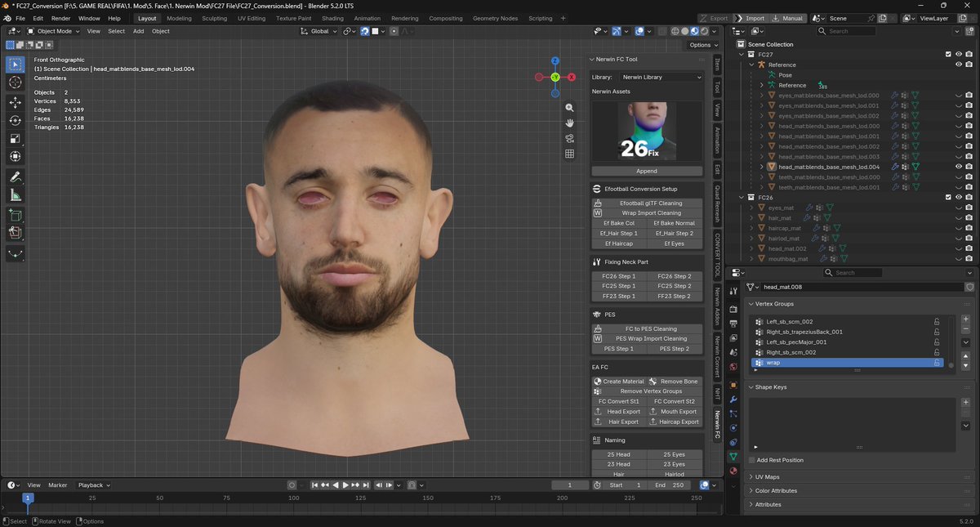Select the Transform tool
Viewport: 980px width, 527px height.
[16, 156]
